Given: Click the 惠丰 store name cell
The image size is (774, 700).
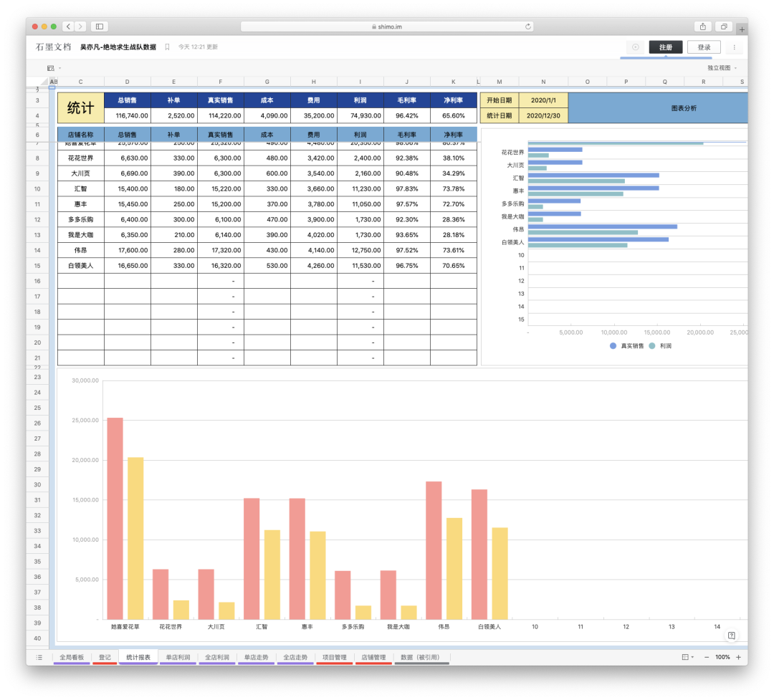Looking at the screenshot, I should (81, 204).
